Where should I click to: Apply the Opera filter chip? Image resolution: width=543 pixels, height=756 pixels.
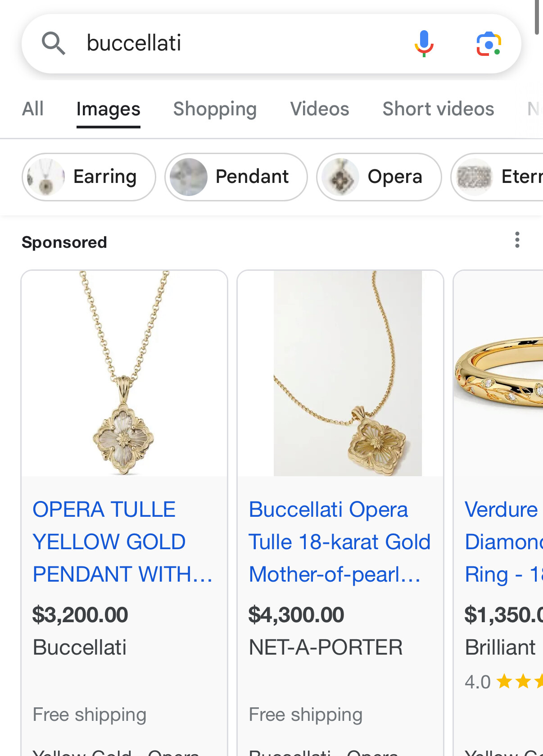tap(379, 177)
